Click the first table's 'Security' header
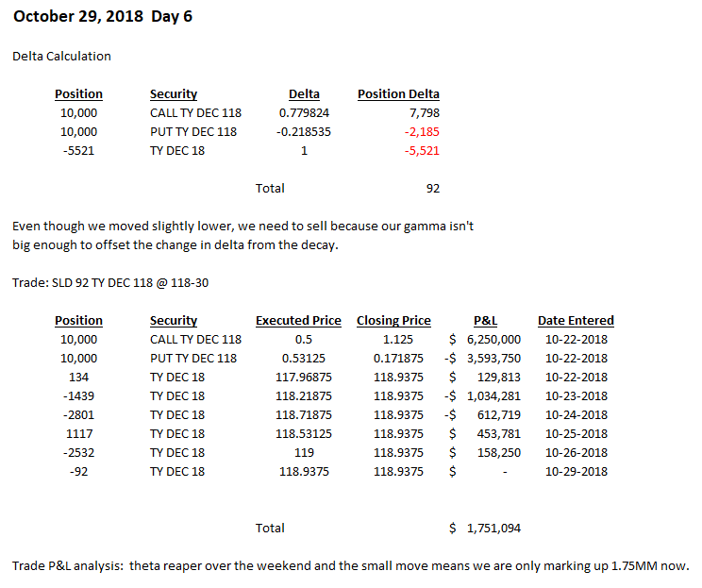The width and height of the screenshot is (702, 588). point(174,93)
